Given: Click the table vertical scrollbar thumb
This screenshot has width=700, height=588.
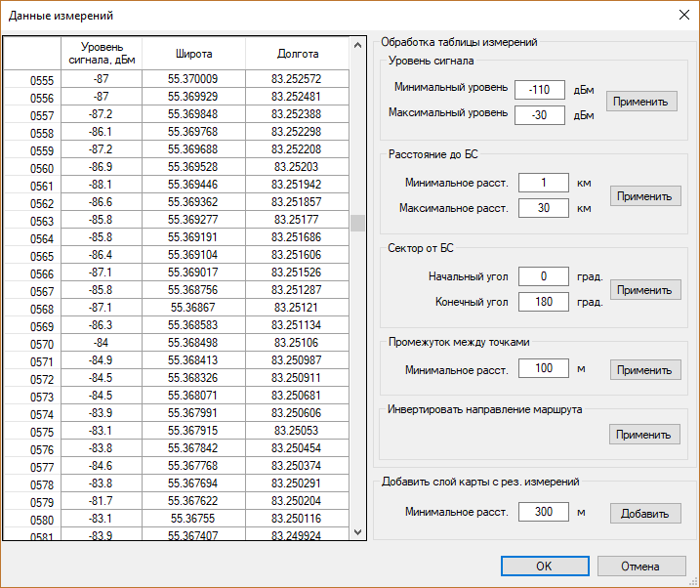Looking at the screenshot, I should click(357, 224).
